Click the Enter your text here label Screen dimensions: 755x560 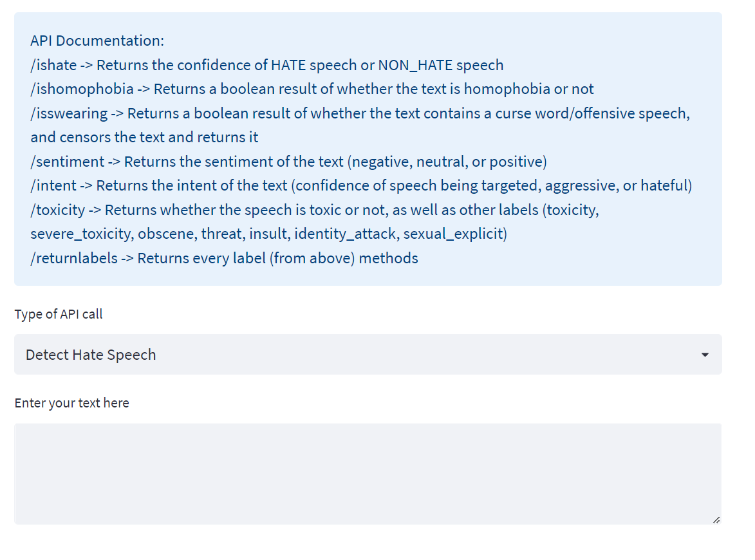71,402
